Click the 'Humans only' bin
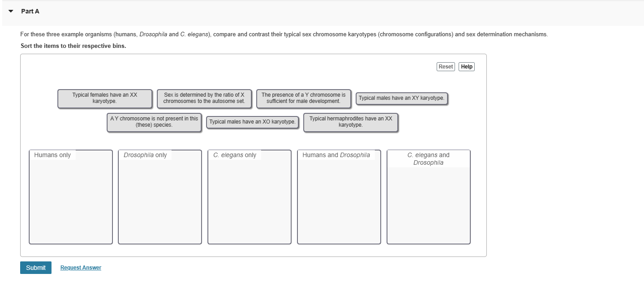This screenshot has height=282, width=644. (x=70, y=197)
